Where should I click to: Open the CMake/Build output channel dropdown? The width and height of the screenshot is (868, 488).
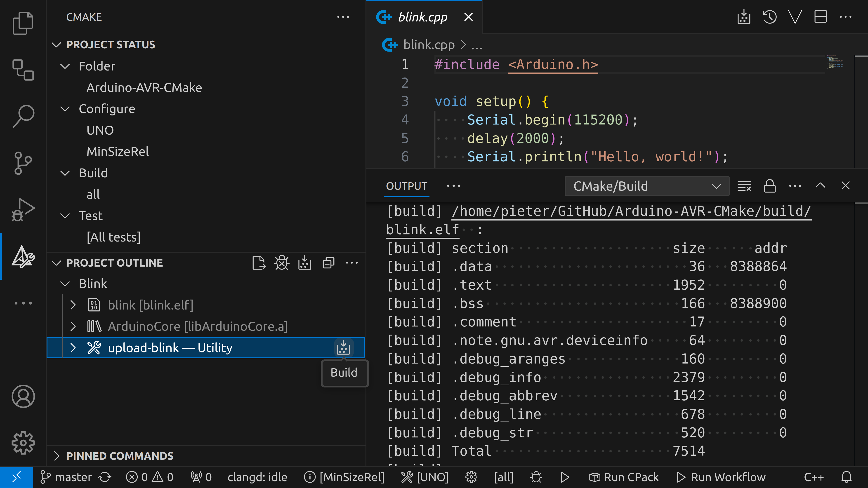point(647,186)
